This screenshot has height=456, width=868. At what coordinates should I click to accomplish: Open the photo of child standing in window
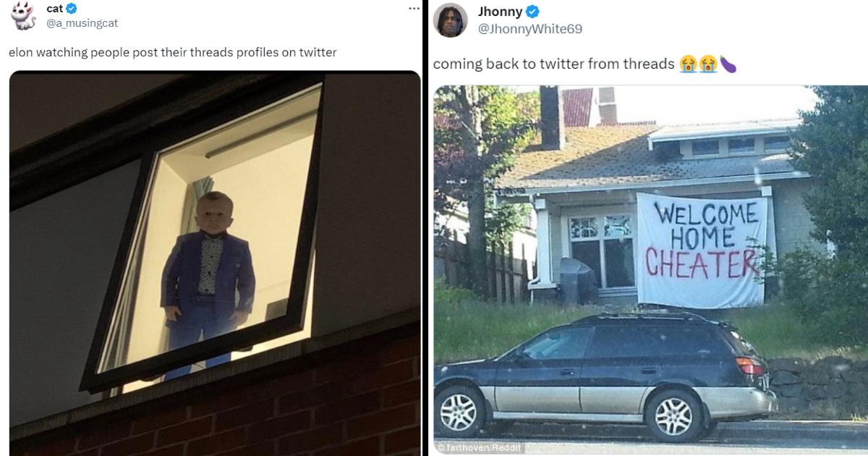pos(215,263)
